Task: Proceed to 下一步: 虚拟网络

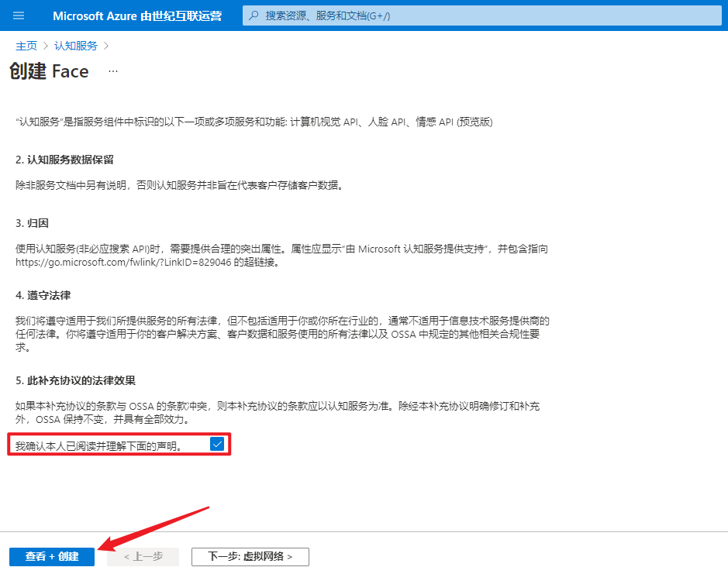Action: tap(250, 556)
